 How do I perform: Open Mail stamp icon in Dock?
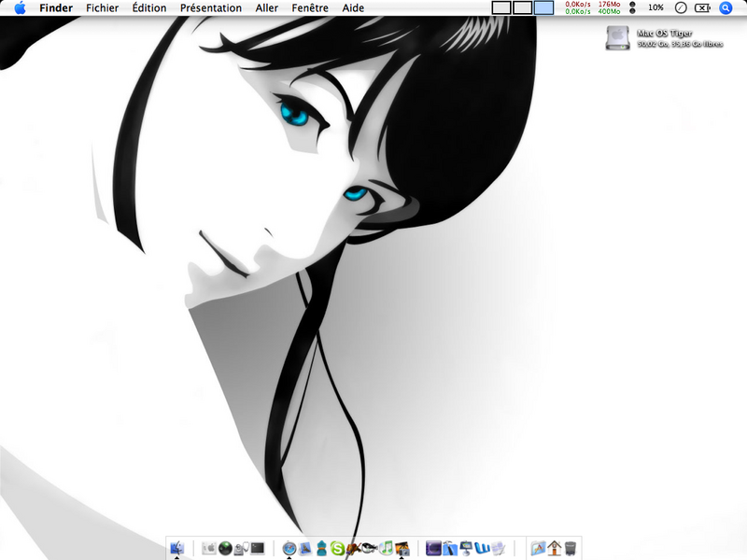[305, 548]
